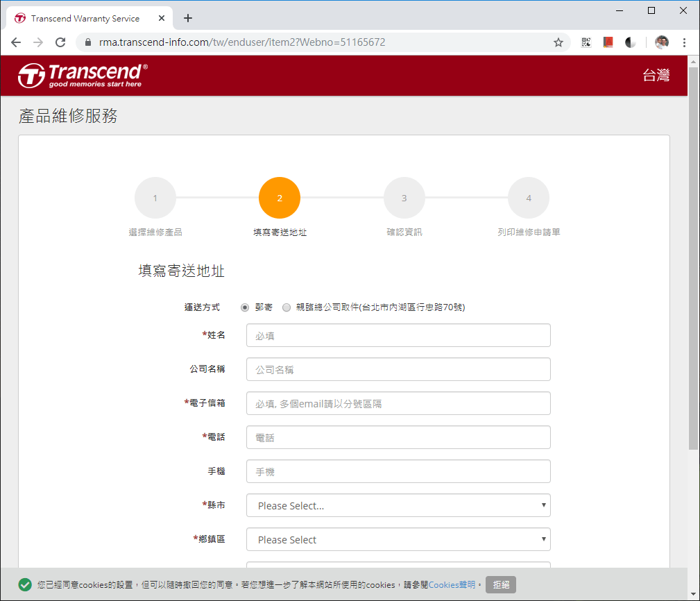Open the Chrome profile avatar
The width and height of the screenshot is (700, 601).
coord(661,42)
